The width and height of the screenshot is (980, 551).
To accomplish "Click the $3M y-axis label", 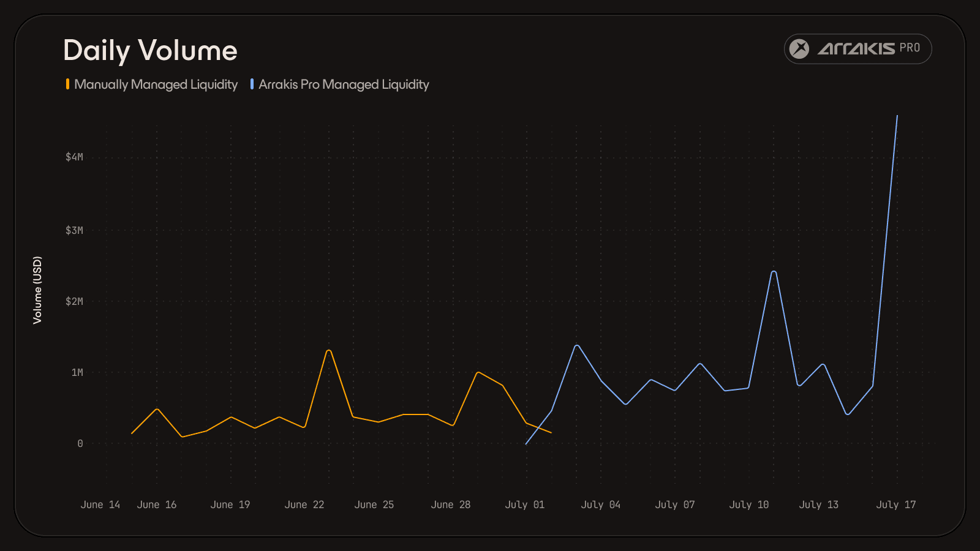I will pos(74,230).
